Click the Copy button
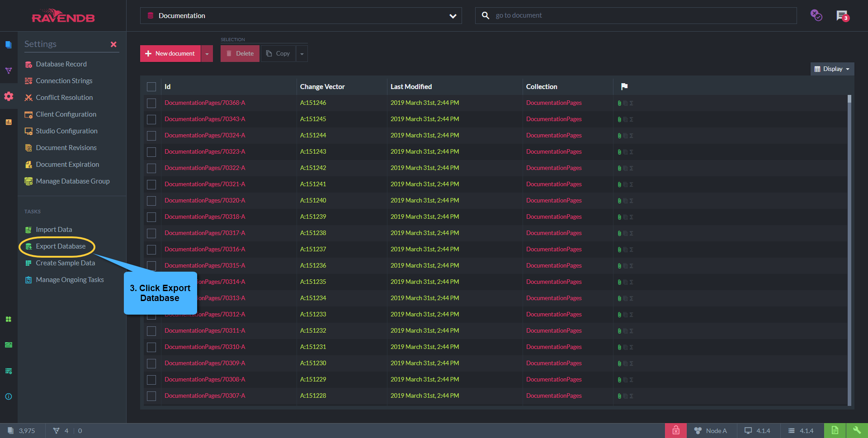The image size is (868, 438). coord(278,53)
